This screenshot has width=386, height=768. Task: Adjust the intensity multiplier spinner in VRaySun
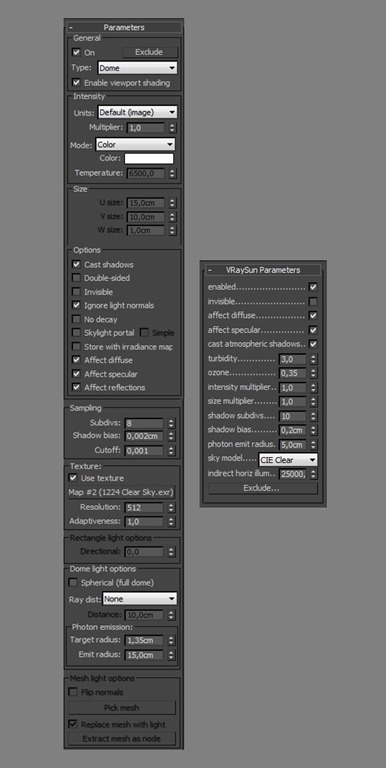314,387
